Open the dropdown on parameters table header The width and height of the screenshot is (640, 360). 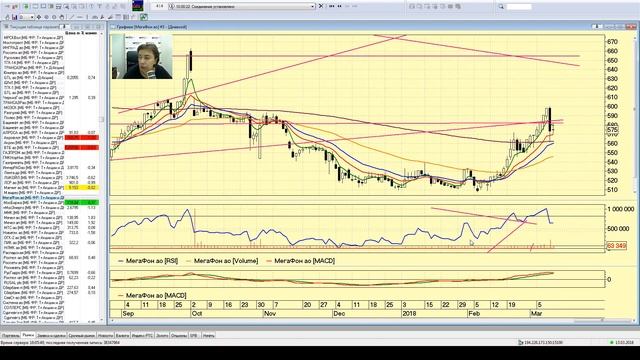(65, 27)
